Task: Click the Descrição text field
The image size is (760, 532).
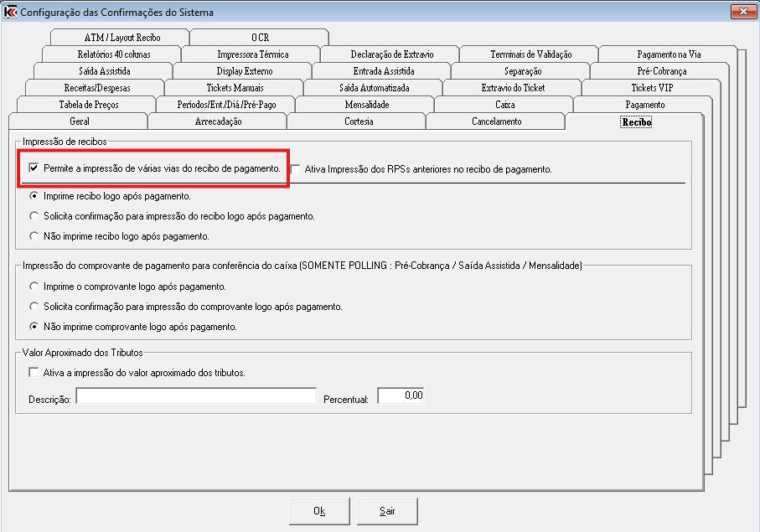Action: tap(196, 396)
